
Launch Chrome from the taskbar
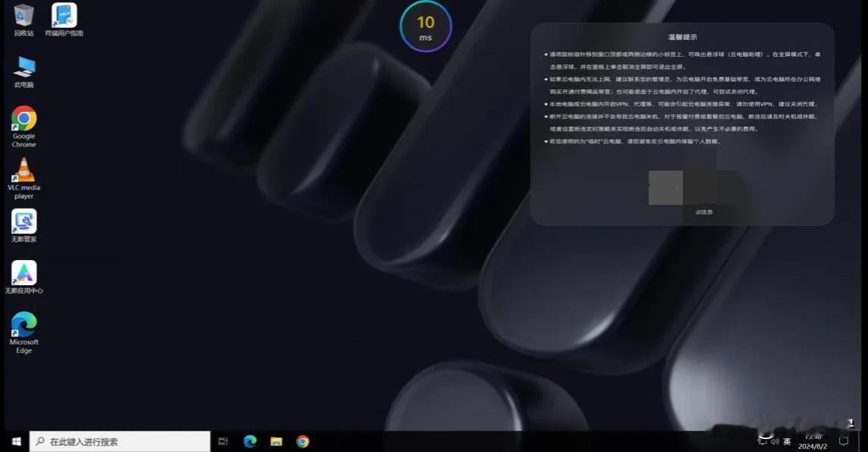[302, 441]
